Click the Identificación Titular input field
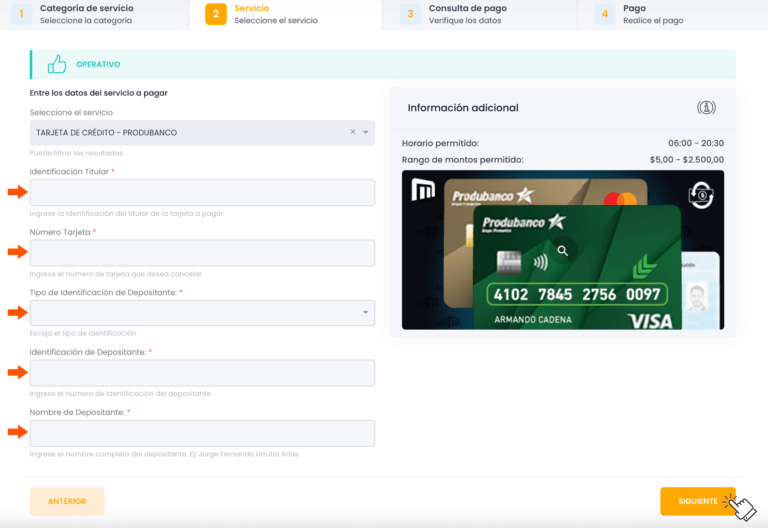 click(202, 192)
